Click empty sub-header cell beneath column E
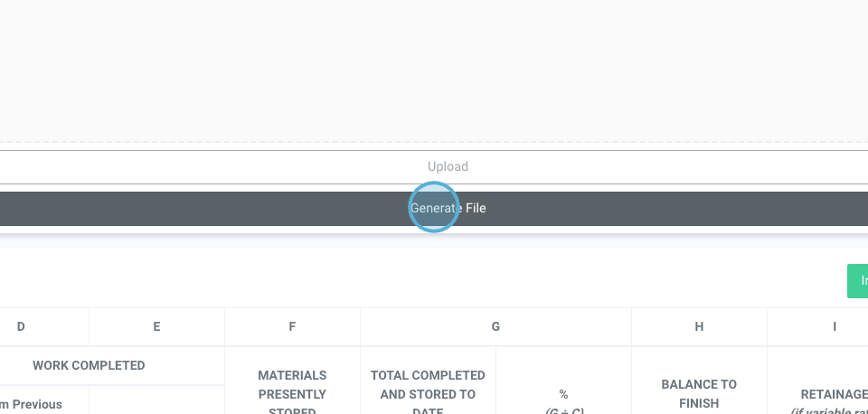This screenshot has height=414, width=868. pyautogui.click(x=156, y=400)
